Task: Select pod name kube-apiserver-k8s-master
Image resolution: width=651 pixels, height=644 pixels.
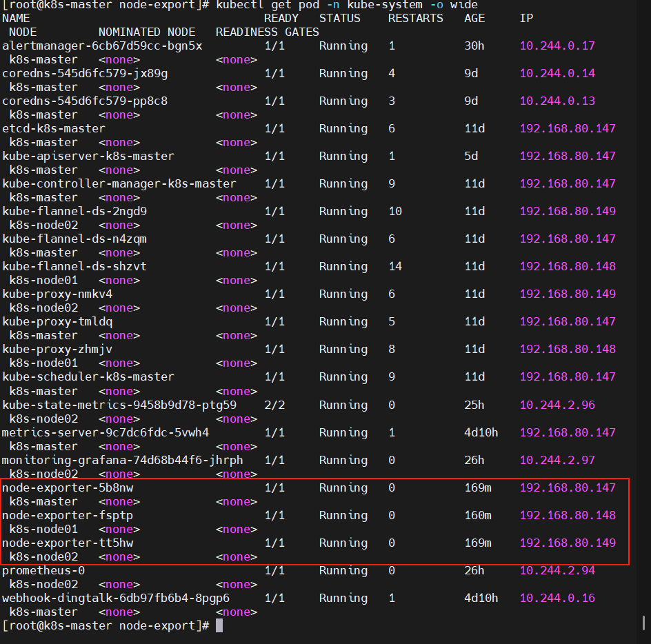Action: [88, 156]
